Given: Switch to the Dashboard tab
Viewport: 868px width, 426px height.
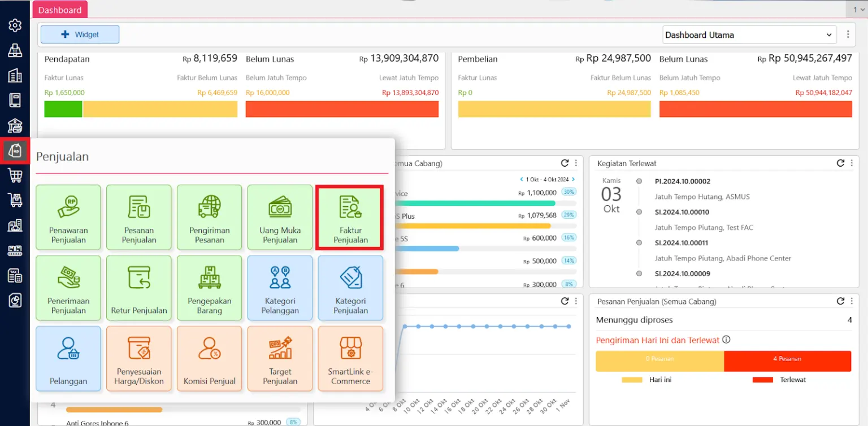Looking at the screenshot, I should (60, 10).
